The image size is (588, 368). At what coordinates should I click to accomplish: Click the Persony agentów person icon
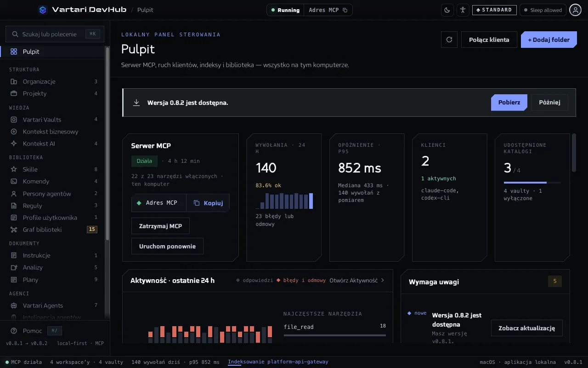click(x=14, y=194)
